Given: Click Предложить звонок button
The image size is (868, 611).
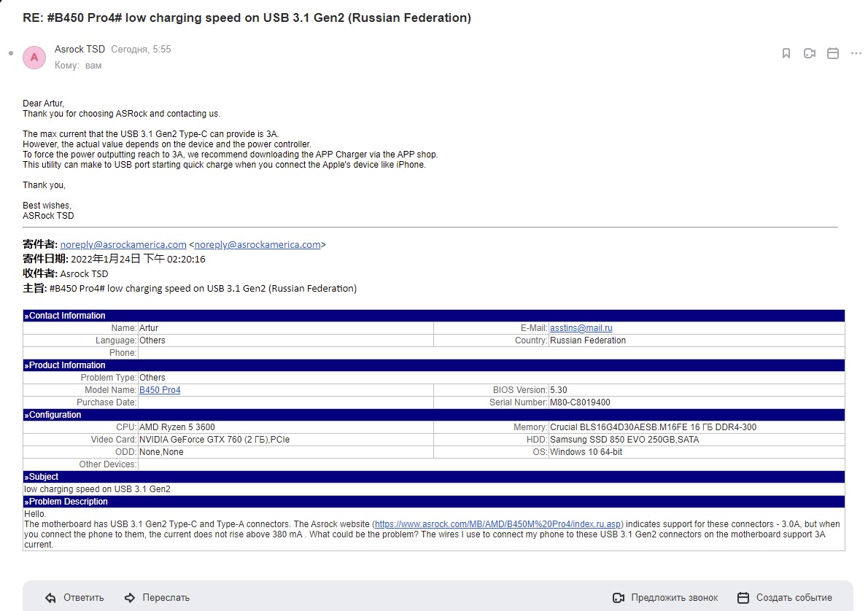Looking at the screenshot, I should [665, 598].
